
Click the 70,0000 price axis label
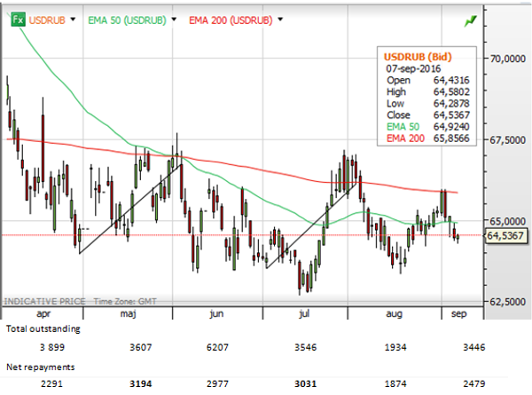click(507, 59)
